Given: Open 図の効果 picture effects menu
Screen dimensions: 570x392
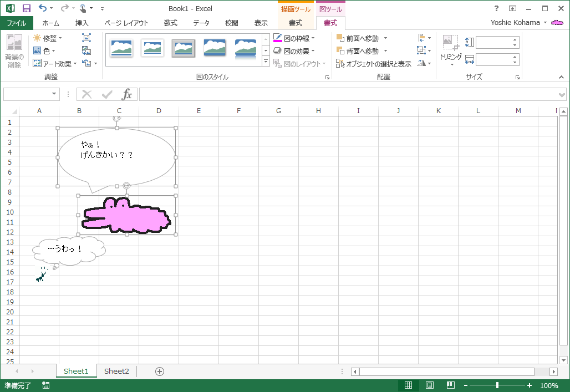Looking at the screenshot, I should point(294,51).
